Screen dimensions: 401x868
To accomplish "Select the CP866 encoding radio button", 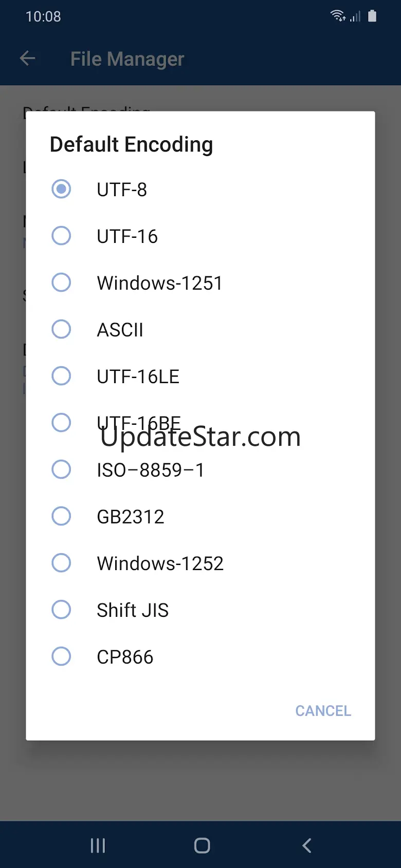I will click(61, 656).
